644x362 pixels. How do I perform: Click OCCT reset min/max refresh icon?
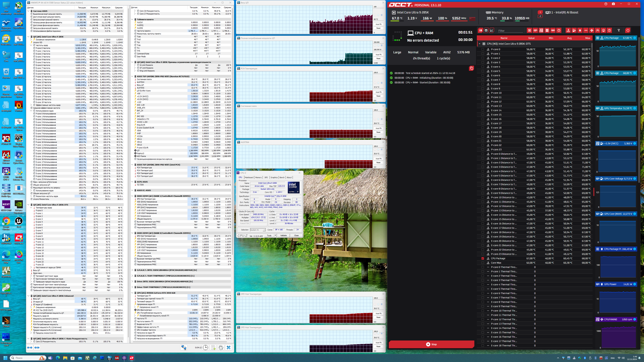[627, 30]
